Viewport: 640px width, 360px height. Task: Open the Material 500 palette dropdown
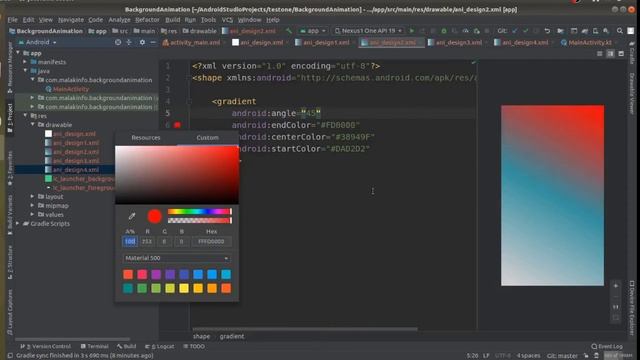177,258
